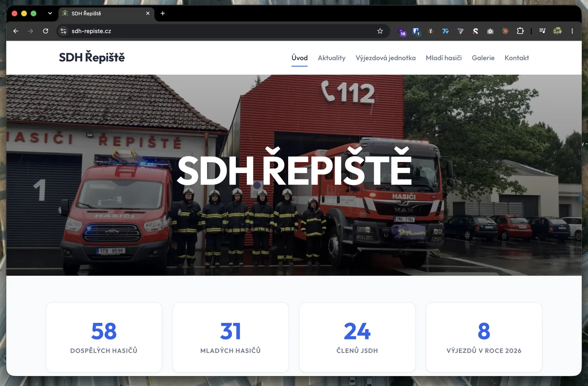The width and height of the screenshot is (588, 386).
Task: Click the browser forward arrow
Action: [x=31, y=31]
